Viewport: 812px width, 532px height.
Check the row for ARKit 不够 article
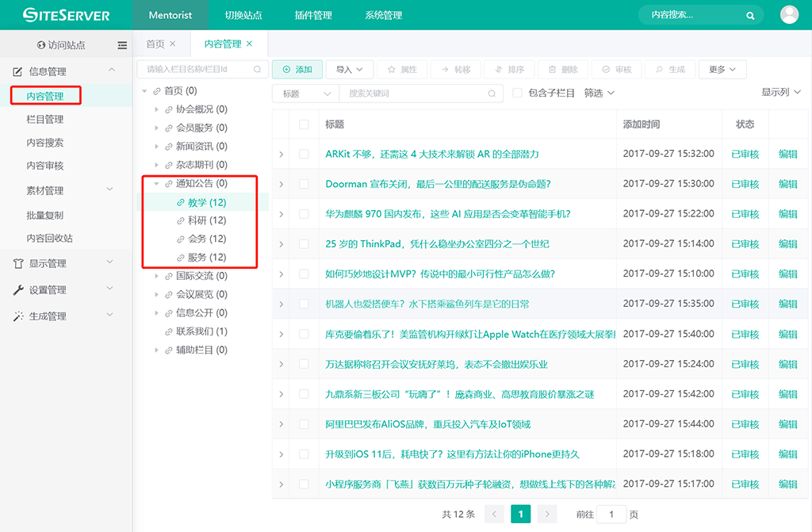(304, 154)
